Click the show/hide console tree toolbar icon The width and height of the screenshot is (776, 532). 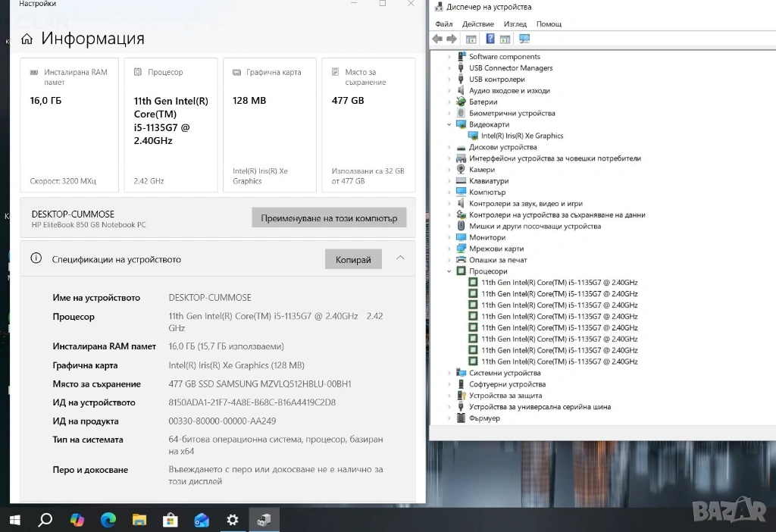tap(471, 39)
